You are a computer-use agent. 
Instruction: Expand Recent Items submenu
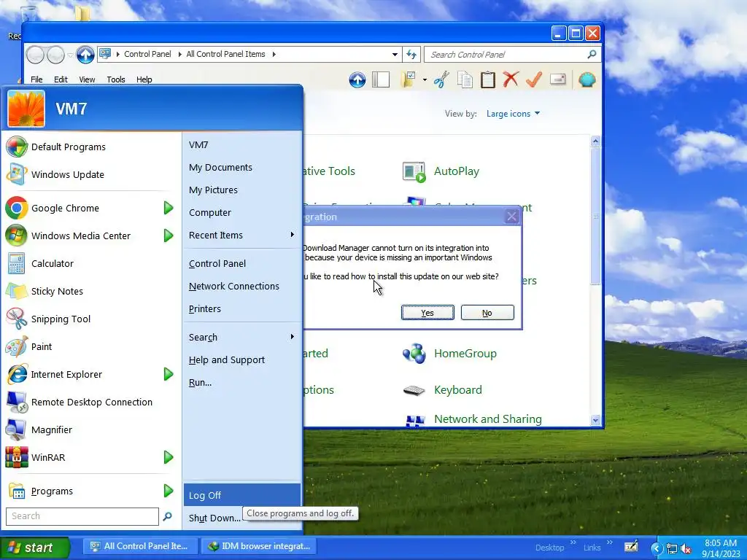point(242,236)
